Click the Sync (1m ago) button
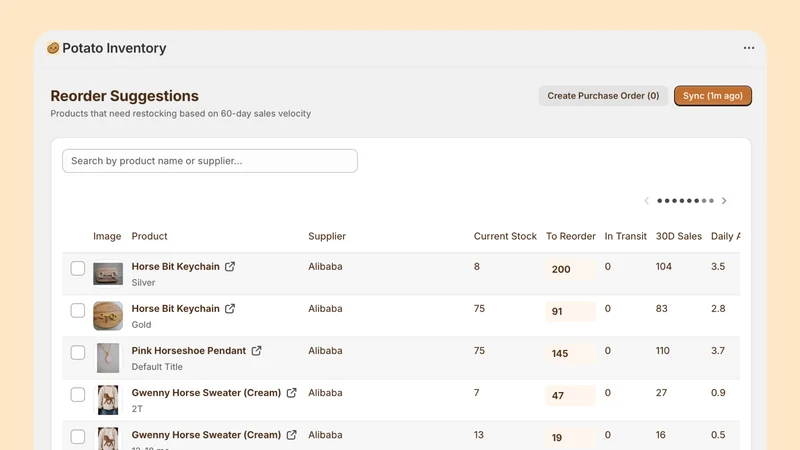Screen dimensions: 800x450 tap(713, 96)
